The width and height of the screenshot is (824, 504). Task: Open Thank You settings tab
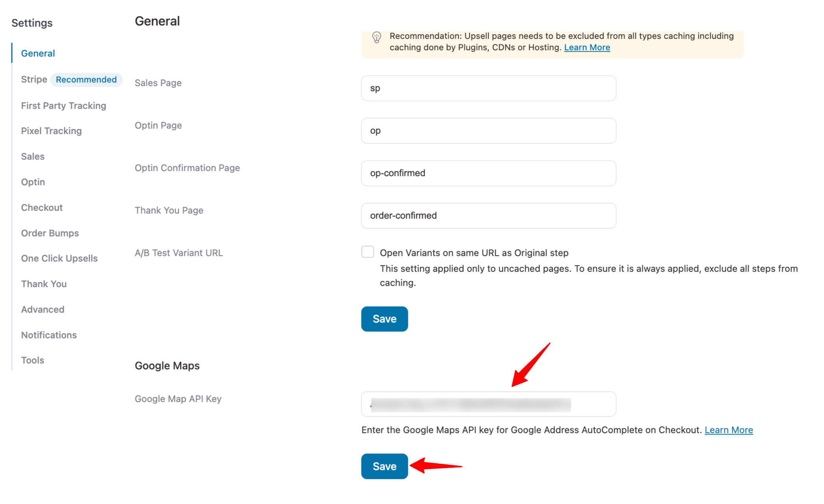tap(44, 284)
